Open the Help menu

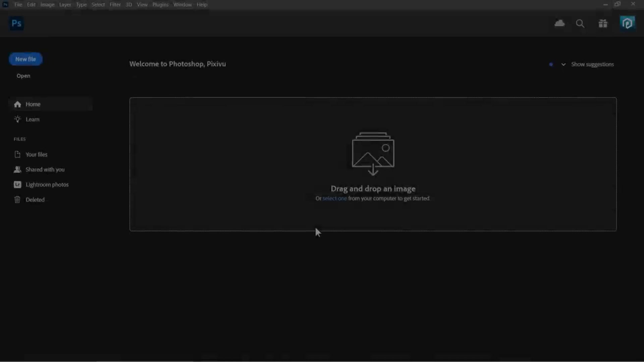[202, 5]
